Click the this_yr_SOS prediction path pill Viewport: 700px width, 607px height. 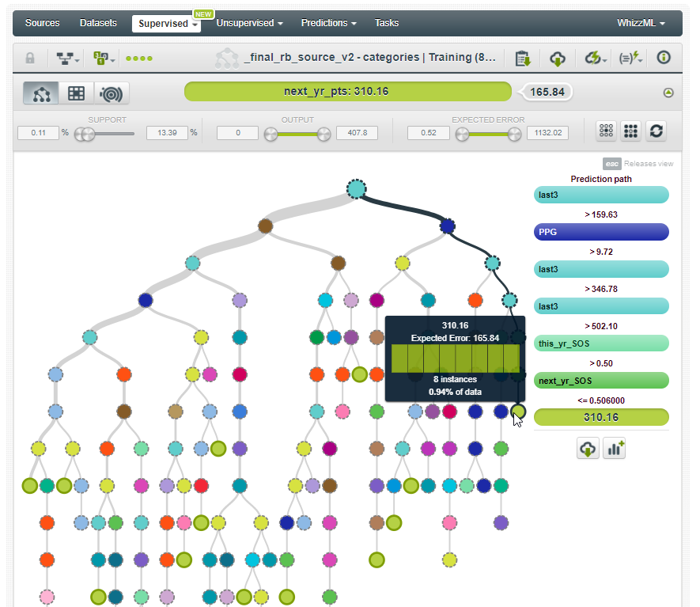(x=601, y=343)
